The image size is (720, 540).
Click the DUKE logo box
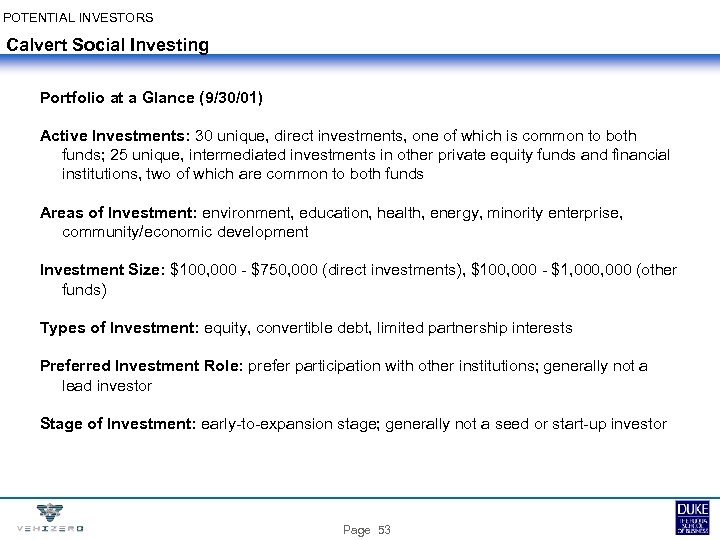pyautogui.click(x=693, y=509)
